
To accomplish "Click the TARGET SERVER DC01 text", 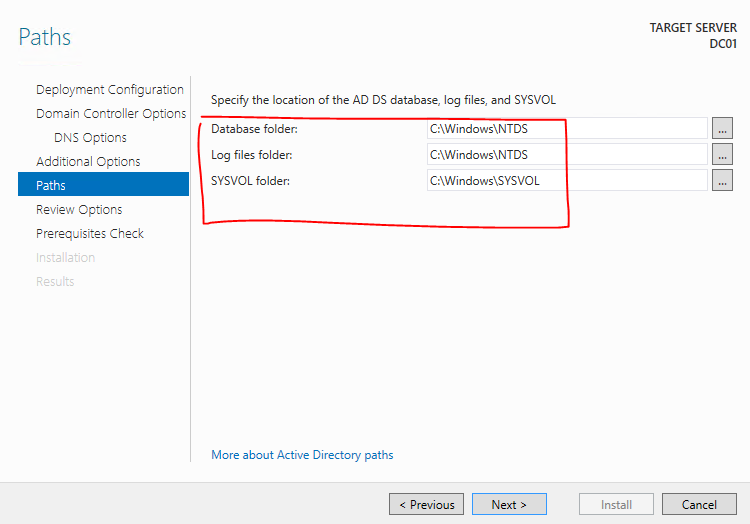I will 693,36.
